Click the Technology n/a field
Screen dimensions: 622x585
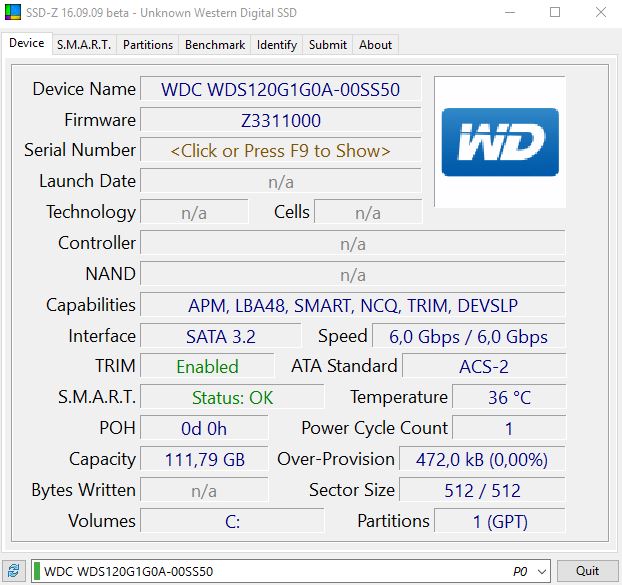click(194, 213)
